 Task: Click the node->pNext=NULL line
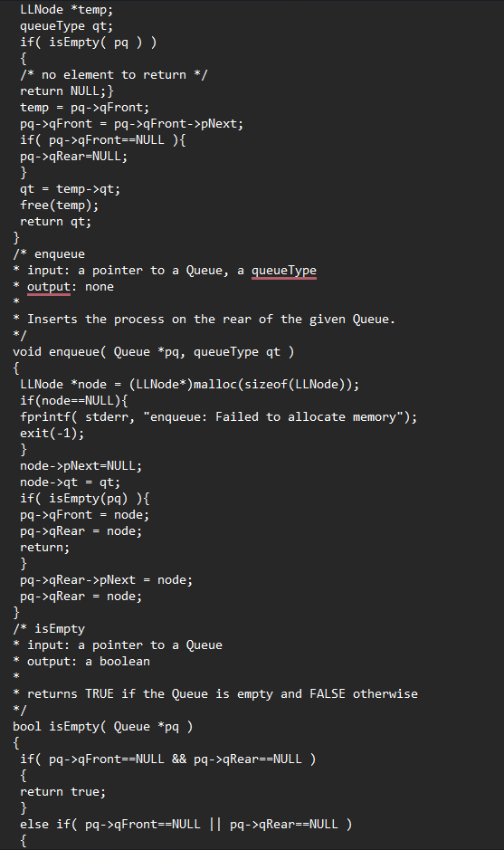point(81,465)
